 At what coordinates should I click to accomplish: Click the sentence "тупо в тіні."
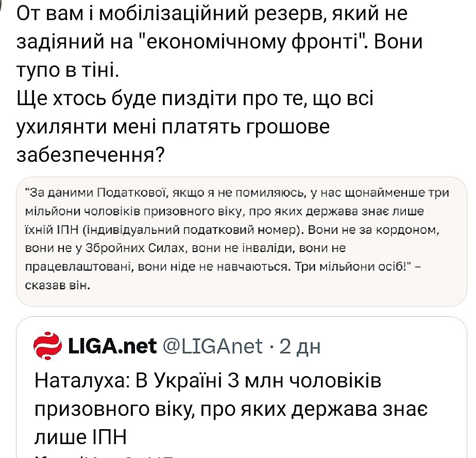pyautogui.click(x=67, y=71)
